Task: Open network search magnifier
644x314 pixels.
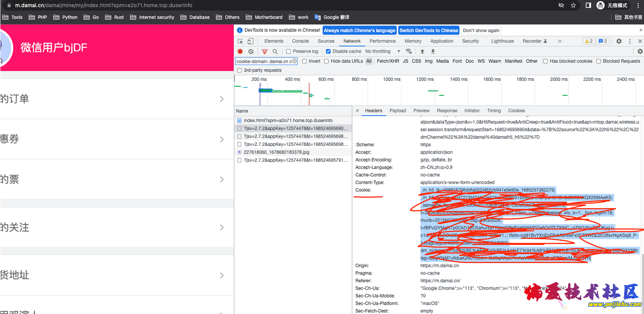Action: (275, 52)
